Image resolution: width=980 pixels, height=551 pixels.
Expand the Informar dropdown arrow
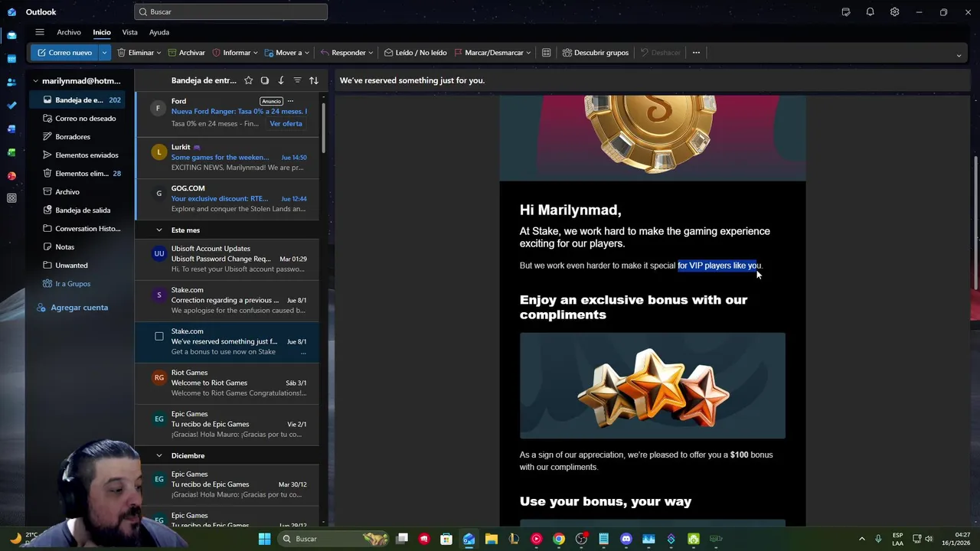tap(256, 53)
